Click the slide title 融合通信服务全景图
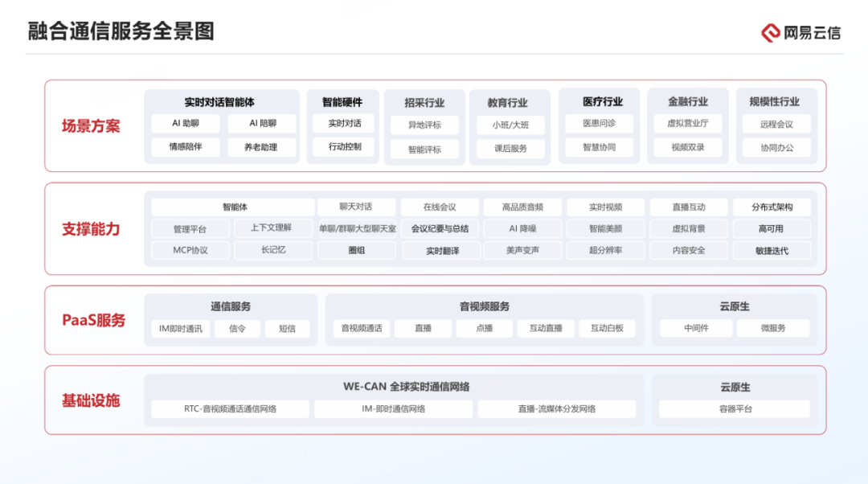Screen dimensions: 868x484 pyautogui.click(x=121, y=31)
